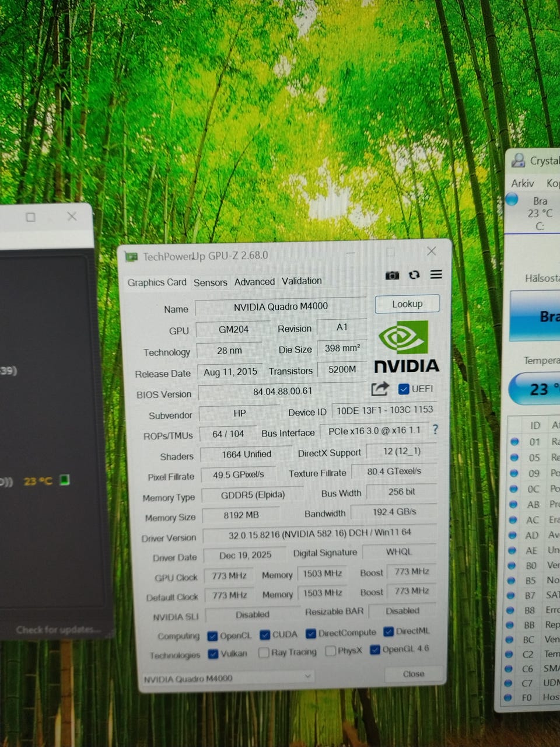Click the blue status dot for ID 05

click(x=514, y=458)
